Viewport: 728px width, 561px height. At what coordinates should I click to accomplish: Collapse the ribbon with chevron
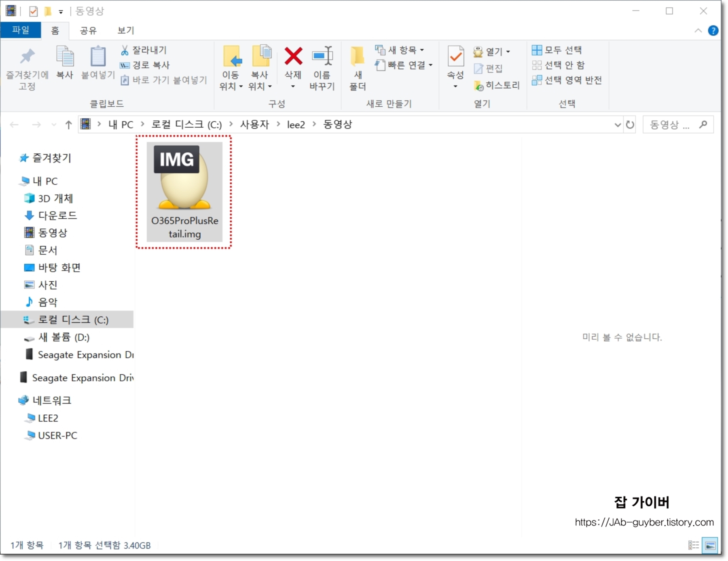[698, 30]
